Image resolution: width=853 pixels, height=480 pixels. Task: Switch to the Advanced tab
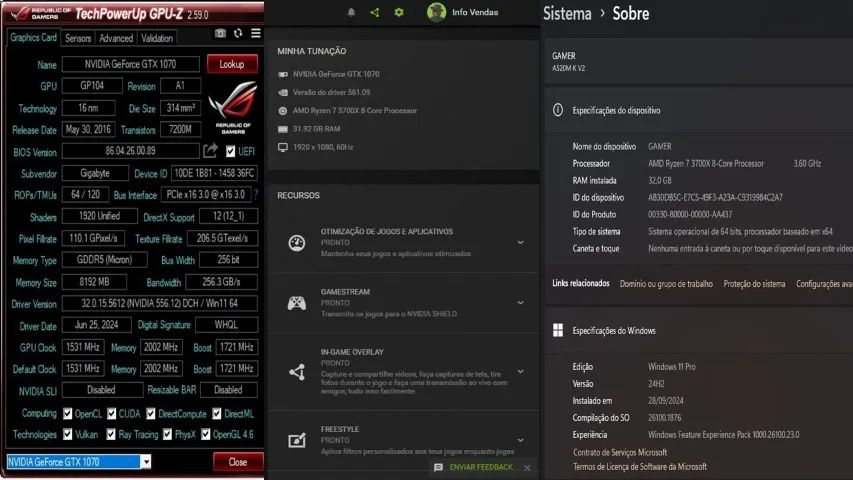tap(116, 38)
